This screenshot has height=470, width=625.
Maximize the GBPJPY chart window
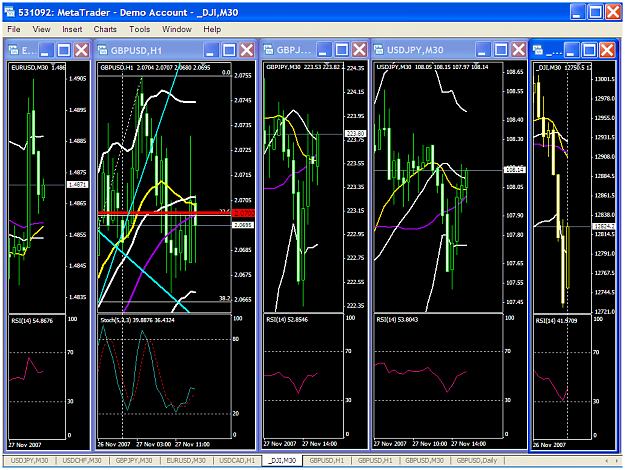click(x=342, y=50)
